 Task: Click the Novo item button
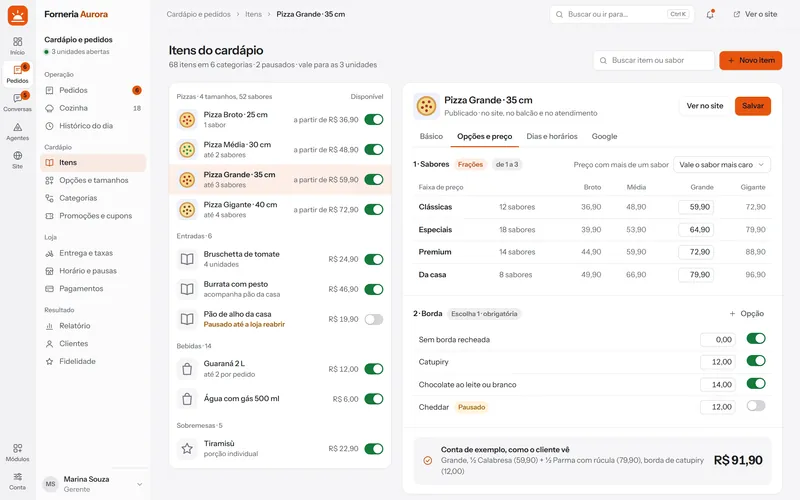coord(751,60)
